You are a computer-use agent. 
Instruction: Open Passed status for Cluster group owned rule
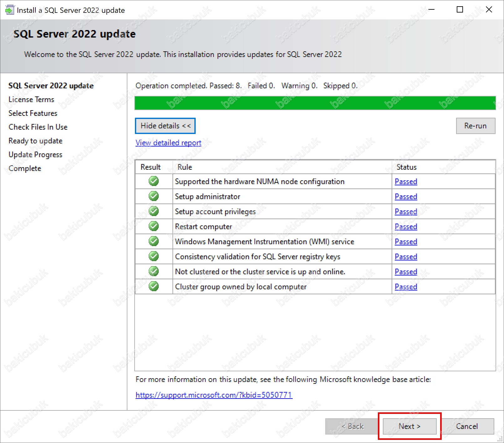(406, 287)
